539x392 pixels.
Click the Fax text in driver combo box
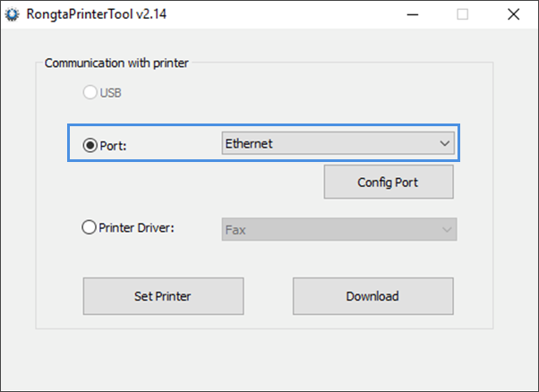235,230
